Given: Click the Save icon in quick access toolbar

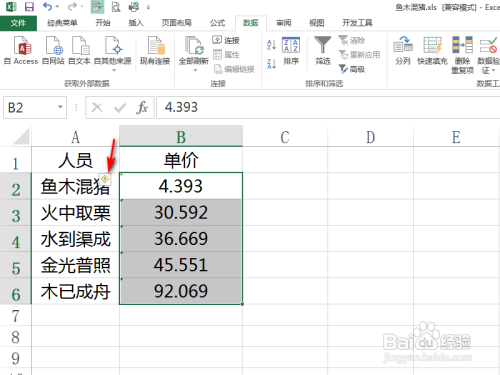Looking at the screenshot, I should tap(29, 6).
